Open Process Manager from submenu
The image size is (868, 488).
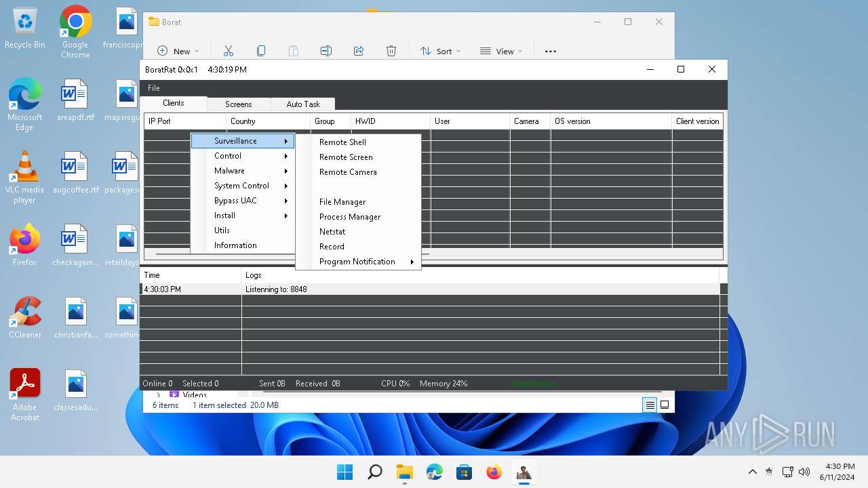pos(358,217)
